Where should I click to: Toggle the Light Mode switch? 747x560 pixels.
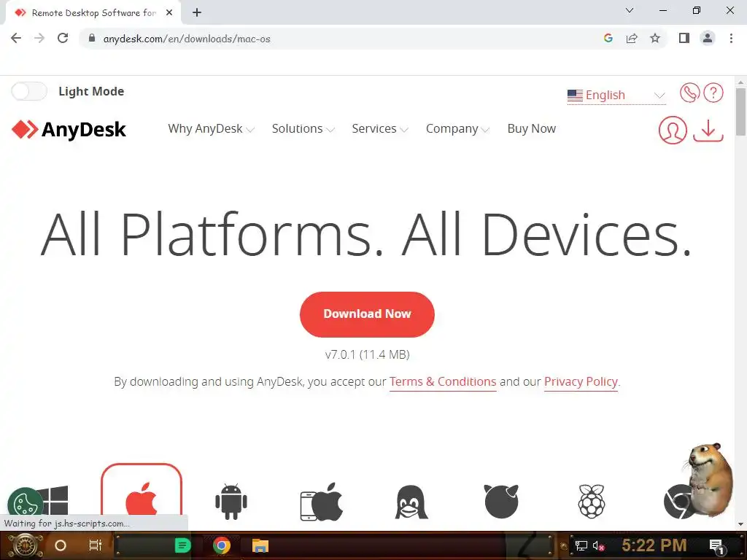tap(29, 91)
